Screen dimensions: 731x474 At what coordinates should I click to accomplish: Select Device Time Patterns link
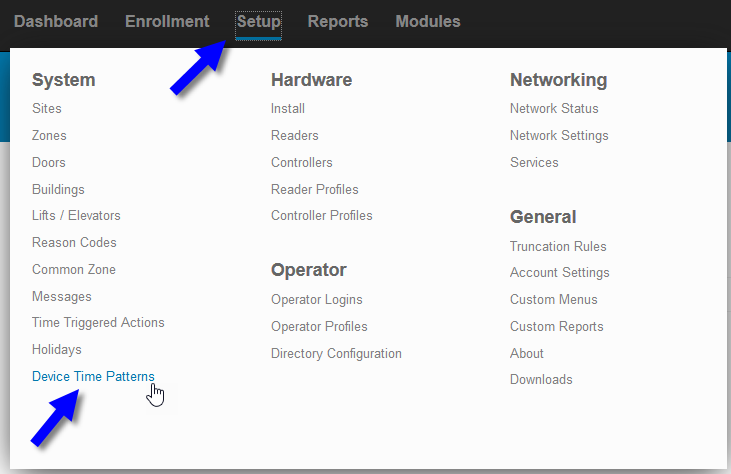point(93,376)
